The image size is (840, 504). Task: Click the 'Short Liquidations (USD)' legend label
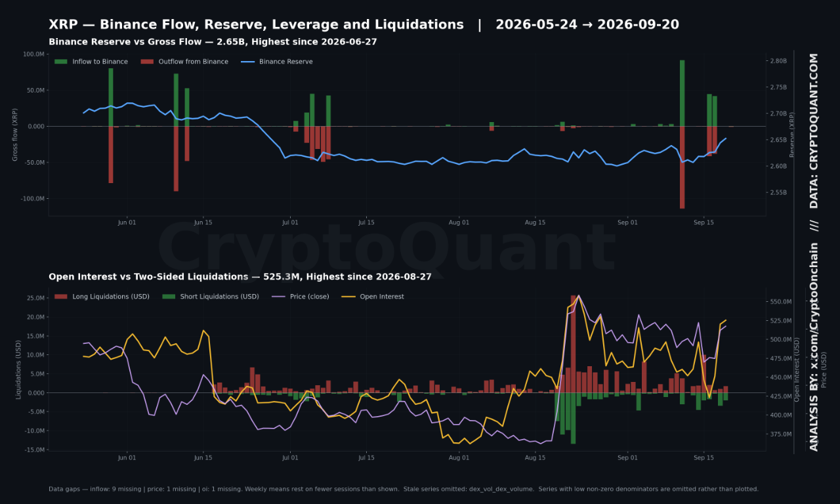220,297
